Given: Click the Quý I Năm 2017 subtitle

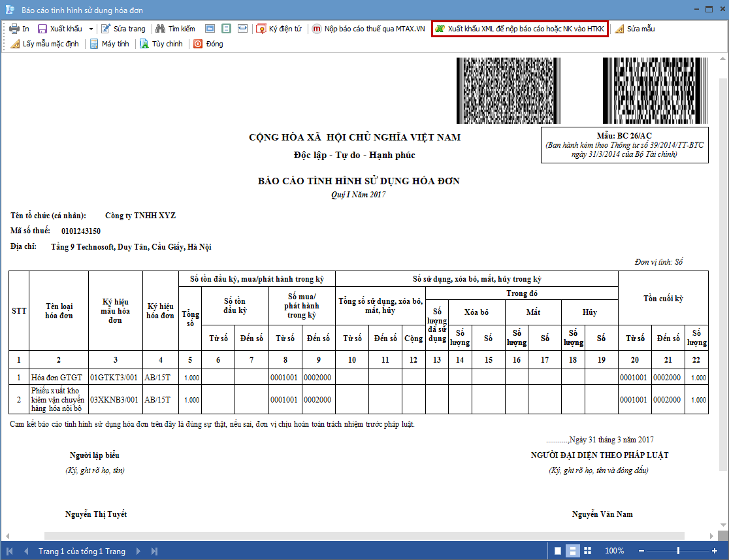Looking at the screenshot, I should coord(359,195).
